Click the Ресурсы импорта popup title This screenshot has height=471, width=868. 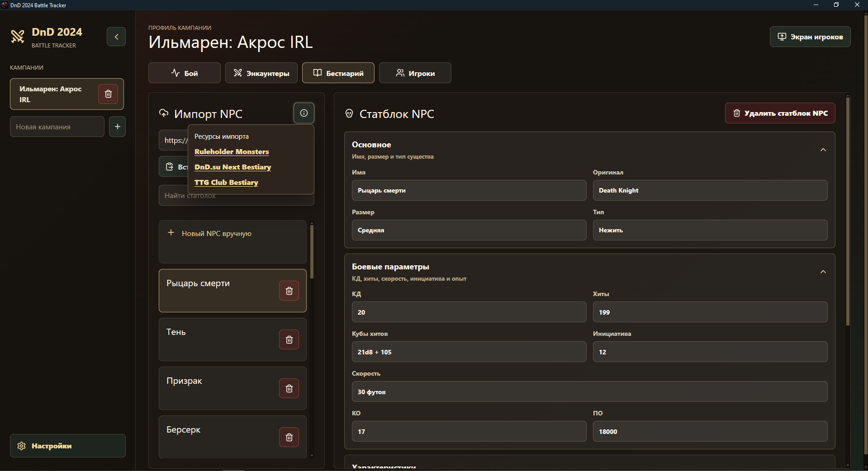[222, 137]
